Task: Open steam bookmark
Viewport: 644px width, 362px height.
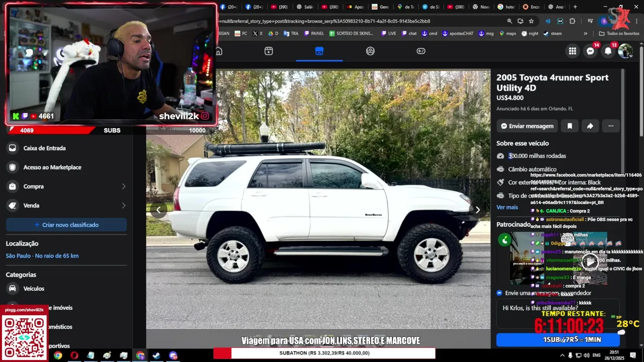Action: click(x=552, y=34)
